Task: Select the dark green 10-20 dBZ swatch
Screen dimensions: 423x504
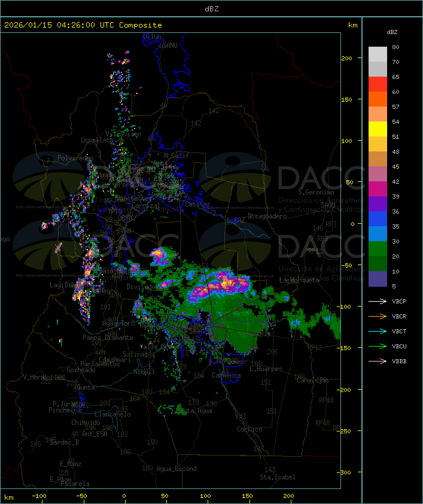Action: click(x=378, y=263)
